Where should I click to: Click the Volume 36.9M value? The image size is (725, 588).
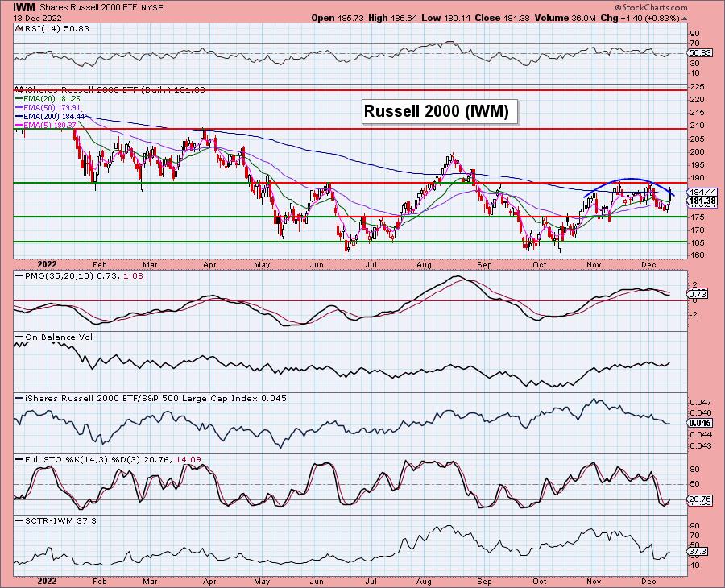pyautogui.click(x=565, y=18)
